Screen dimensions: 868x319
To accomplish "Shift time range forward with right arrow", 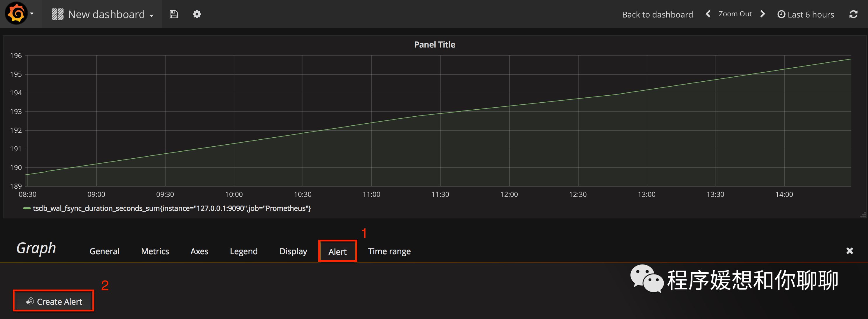I will [763, 14].
